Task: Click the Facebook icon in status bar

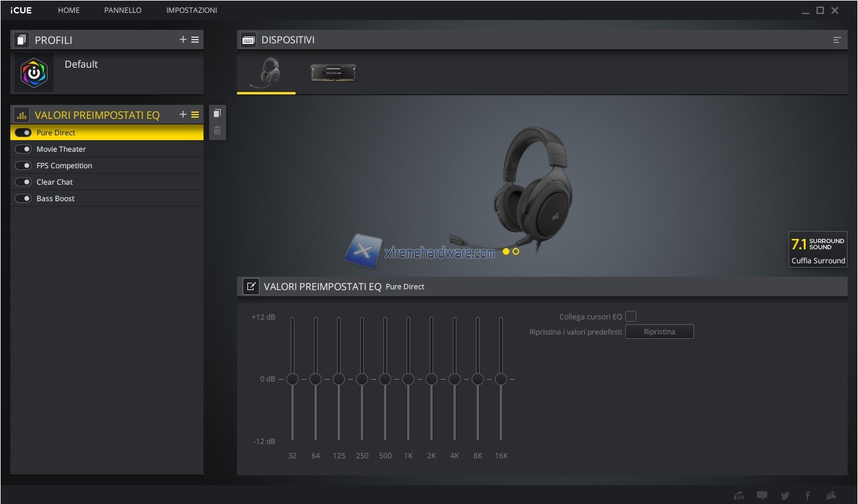Action: tap(807, 495)
